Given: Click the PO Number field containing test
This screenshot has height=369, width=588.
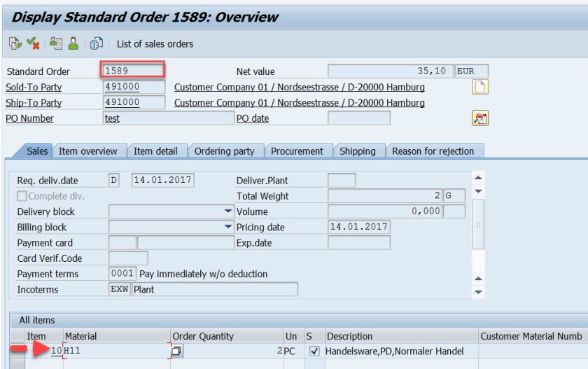Looking at the screenshot, I should point(169,118).
